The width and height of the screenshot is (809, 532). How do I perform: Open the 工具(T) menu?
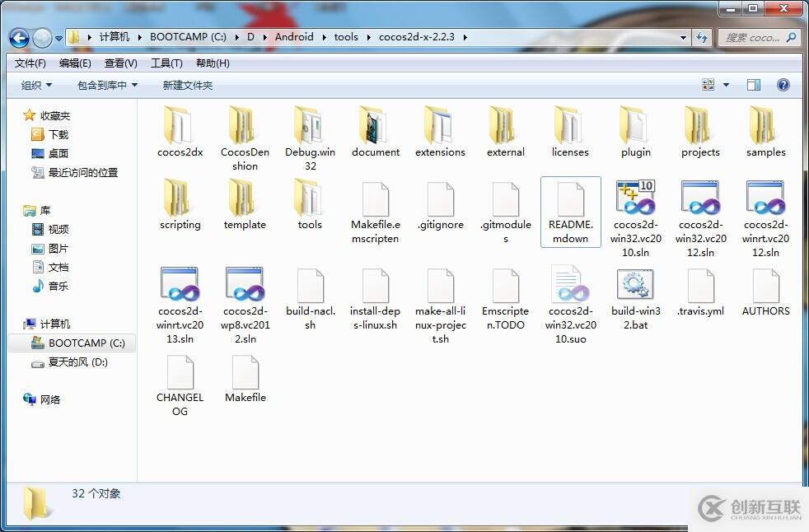click(x=166, y=63)
